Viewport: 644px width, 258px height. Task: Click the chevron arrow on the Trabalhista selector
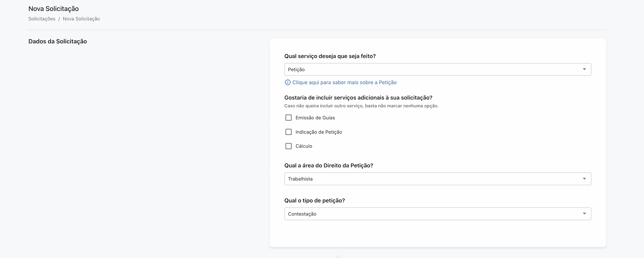pyautogui.click(x=584, y=179)
